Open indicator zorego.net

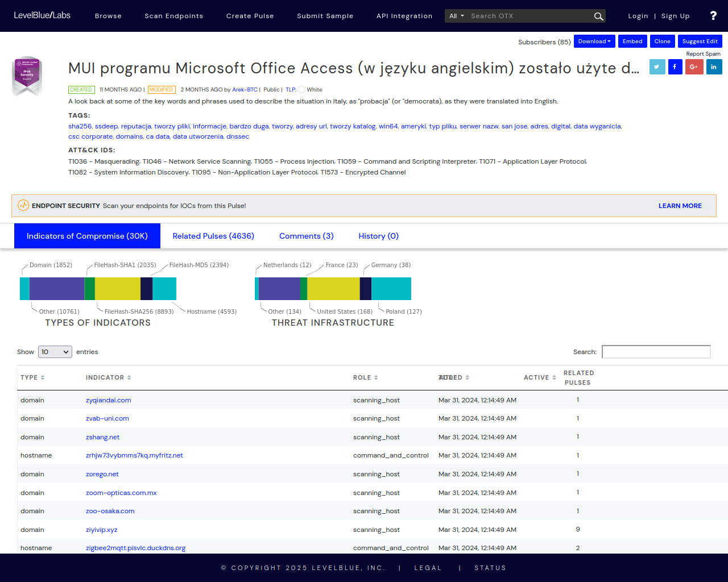(102, 474)
